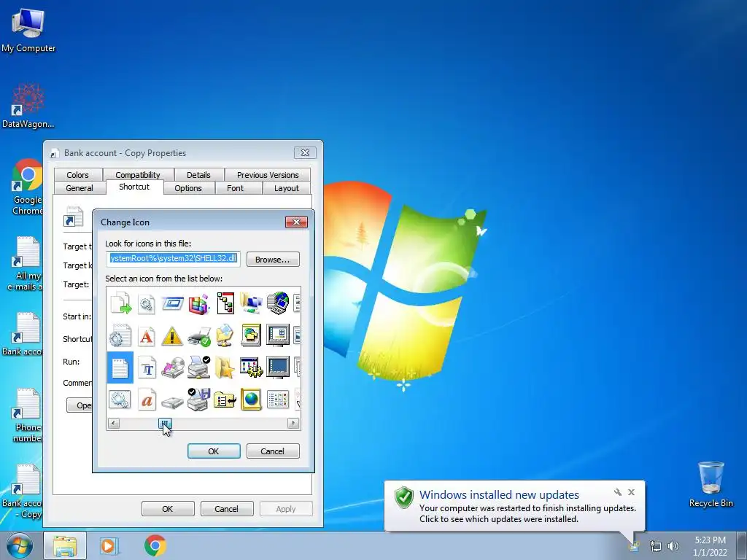
Task: Open the Windows Start menu orb
Action: [20, 545]
